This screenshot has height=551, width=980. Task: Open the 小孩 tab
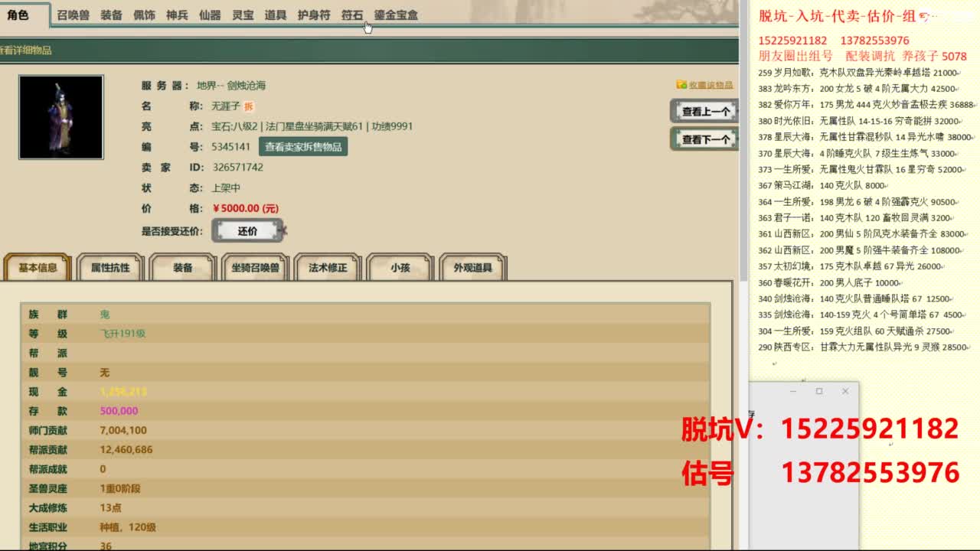tap(400, 268)
